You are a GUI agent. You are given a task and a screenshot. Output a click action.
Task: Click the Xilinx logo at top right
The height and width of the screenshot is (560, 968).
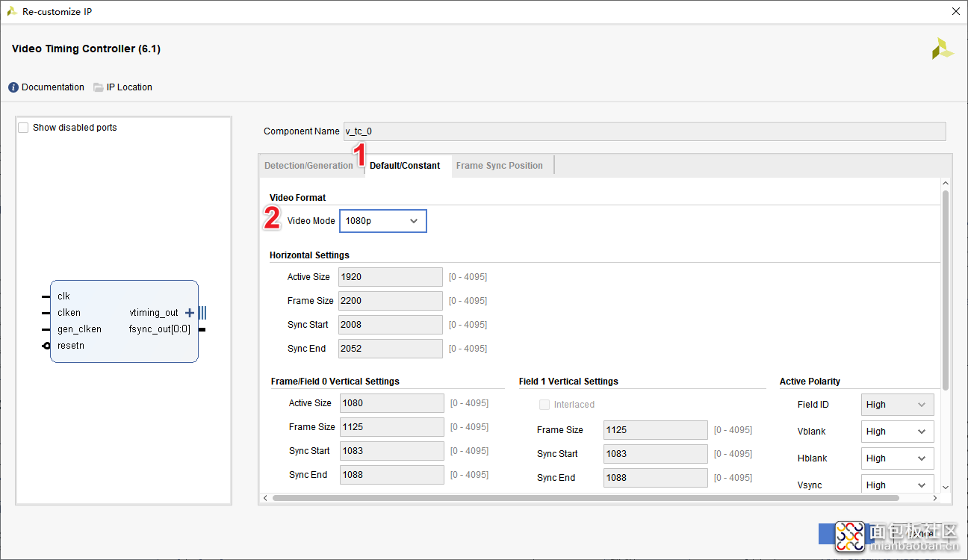click(943, 49)
